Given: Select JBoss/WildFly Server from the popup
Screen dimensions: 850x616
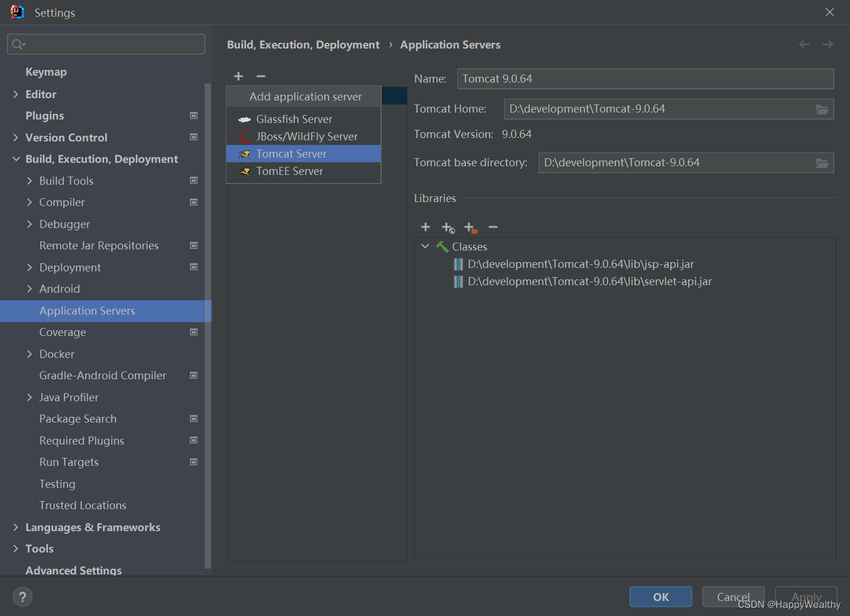Looking at the screenshot, I should 304,136.
